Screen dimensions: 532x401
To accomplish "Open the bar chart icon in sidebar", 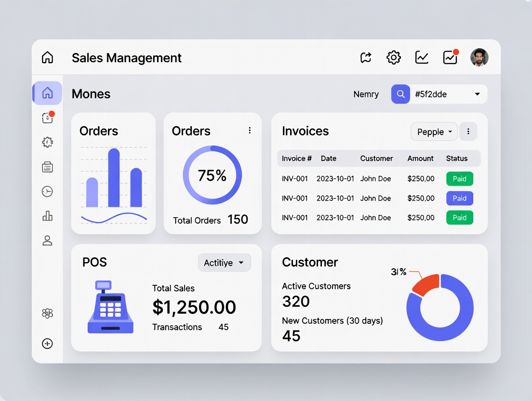I will click(47, 216).
